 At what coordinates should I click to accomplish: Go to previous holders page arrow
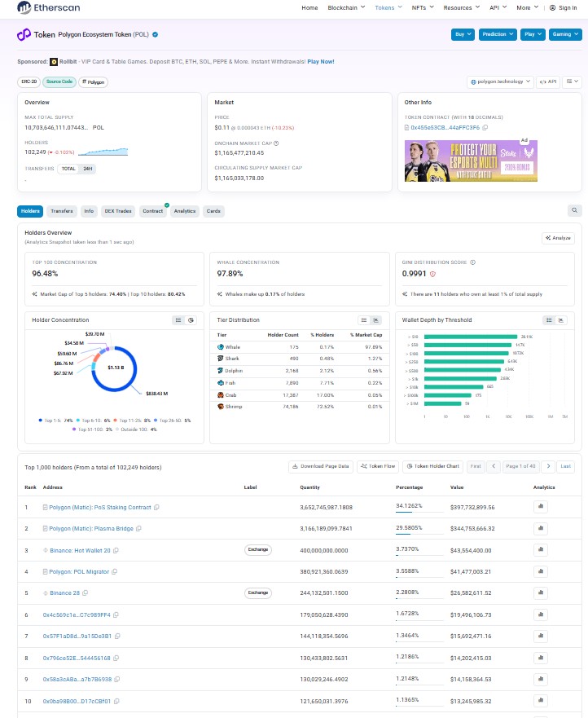tap(494, 466)
